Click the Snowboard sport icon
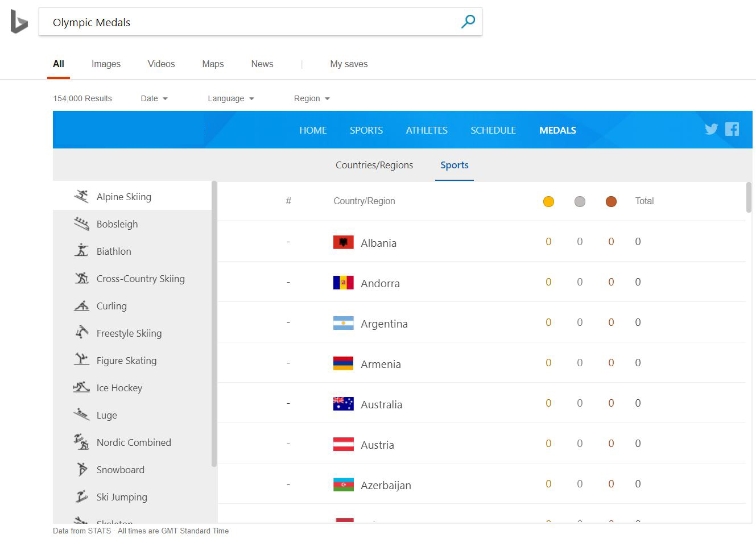The height and width of the screenshot is (538, 756). tap(81, 470)
